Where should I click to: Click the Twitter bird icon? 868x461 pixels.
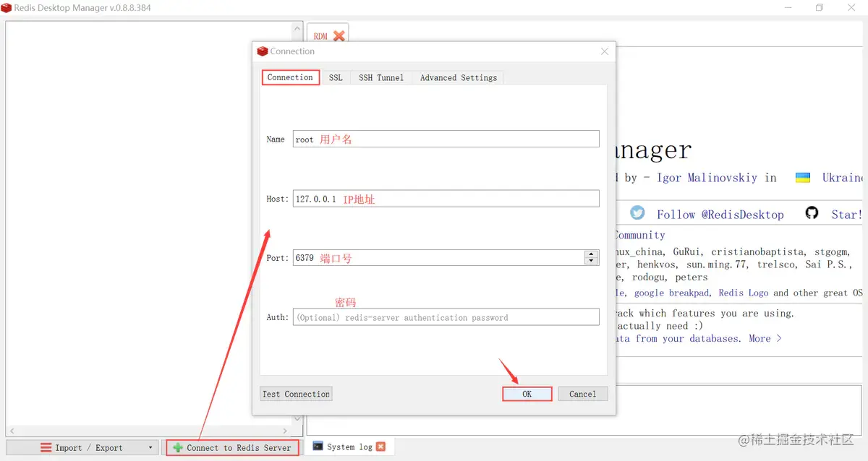pyautogui.click(x=637, y=212)
